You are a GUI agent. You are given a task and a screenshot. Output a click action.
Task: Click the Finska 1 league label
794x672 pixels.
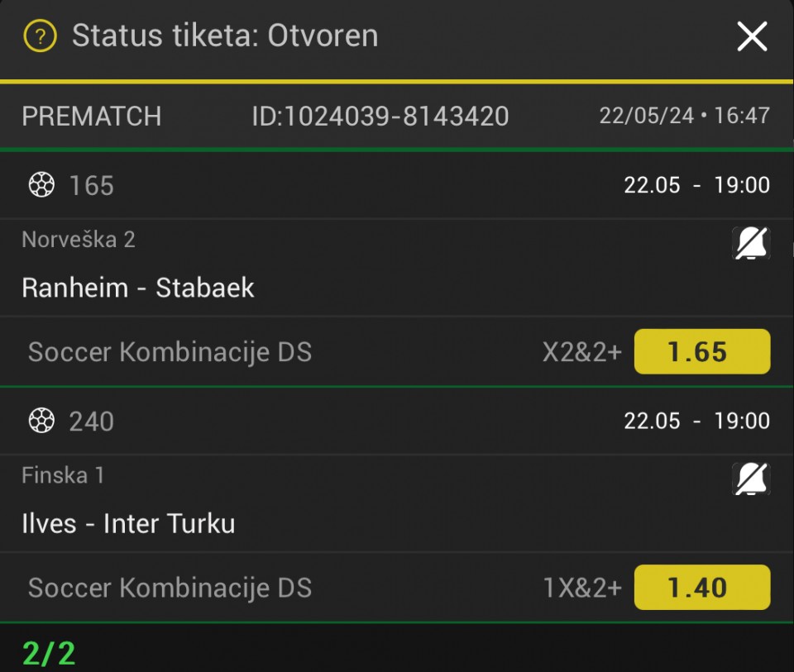(63, 475)
